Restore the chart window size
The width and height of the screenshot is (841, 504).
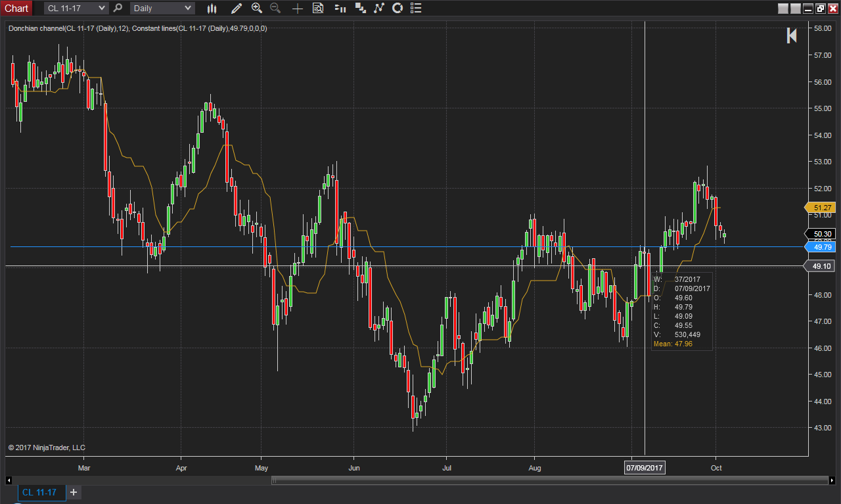tap(821, 9)
